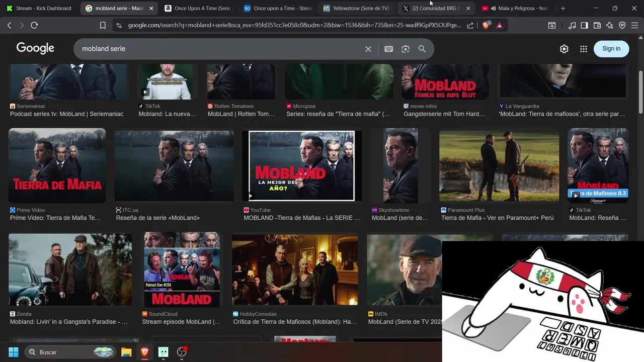Screen dimensions: 644x362
Task: Open site settings icon left of URL
Action: pyautogui.click(x=119, y=25)
